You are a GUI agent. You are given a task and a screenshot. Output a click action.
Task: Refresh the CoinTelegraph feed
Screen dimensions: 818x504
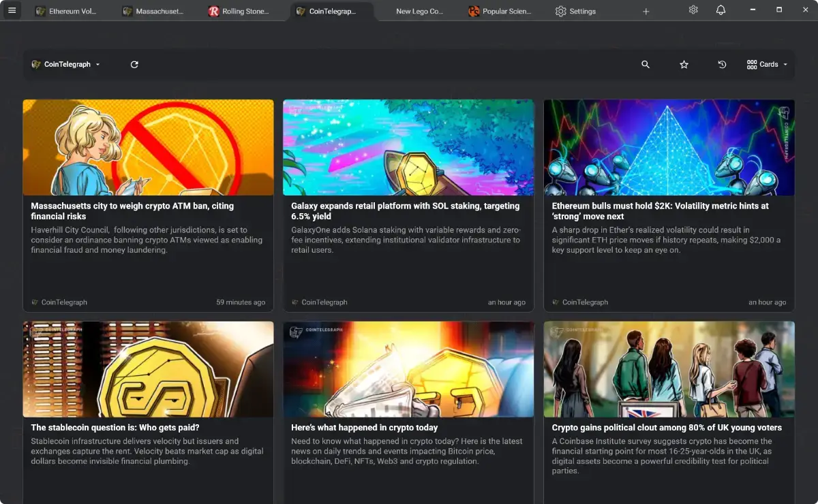[x=134, y=64]
